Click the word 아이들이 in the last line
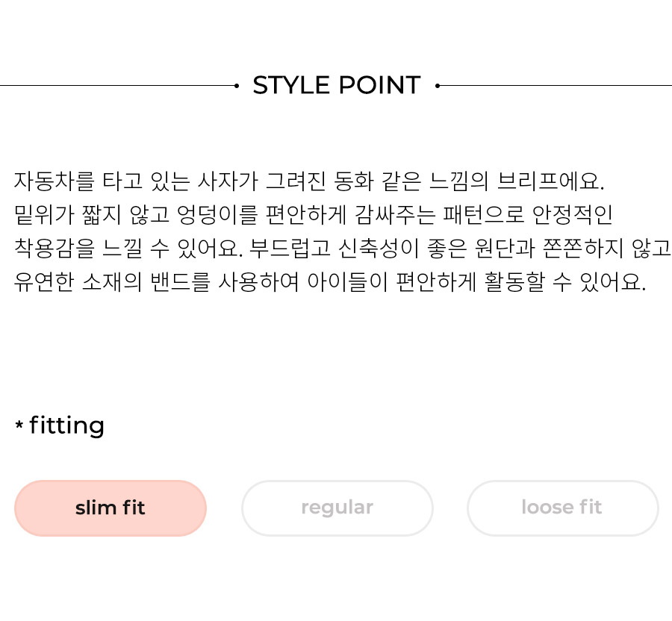 point(347,282)
